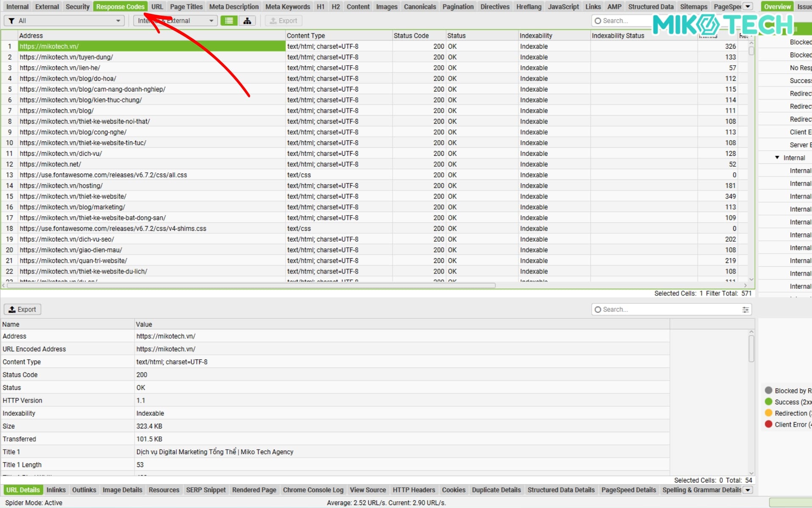Click the grayed Export button in toolbar
Viewport: 812px width, 508px height.
tap(283, 21)
